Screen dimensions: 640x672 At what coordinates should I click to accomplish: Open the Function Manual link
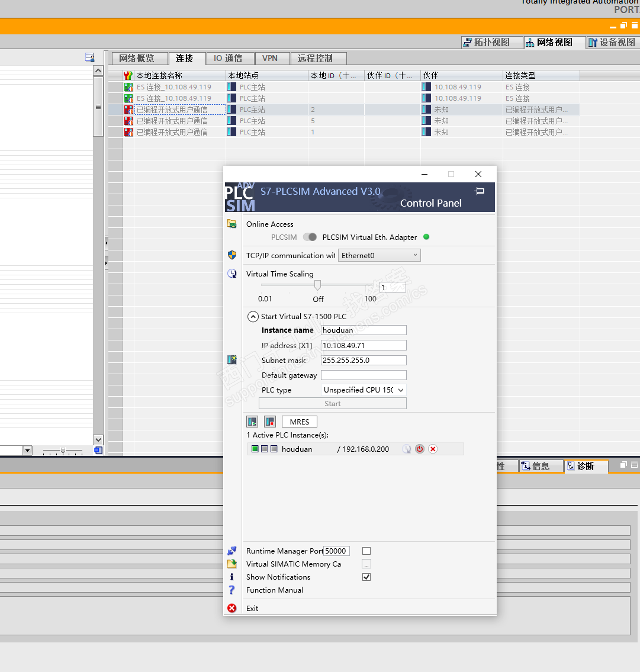tap(274, 590)
